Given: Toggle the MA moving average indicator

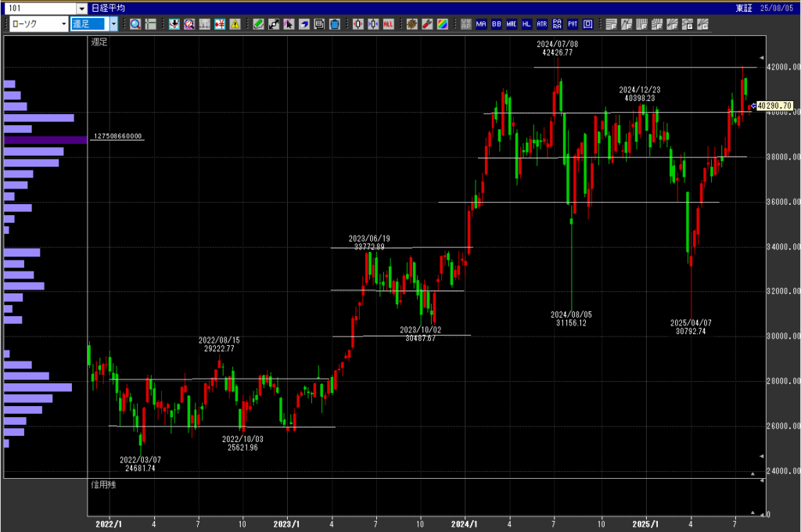Looking at the screenshot, I should [x=481, y=24].
